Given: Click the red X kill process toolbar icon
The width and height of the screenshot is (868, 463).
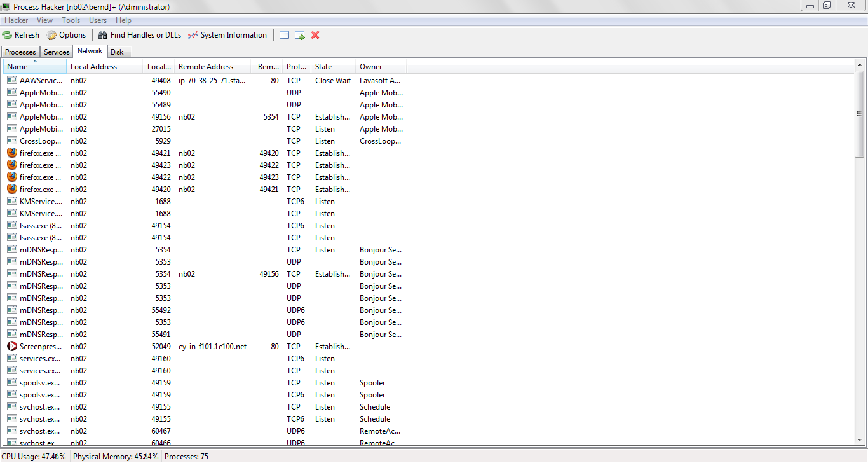Looking at the screenshot, I should point(315,35).
